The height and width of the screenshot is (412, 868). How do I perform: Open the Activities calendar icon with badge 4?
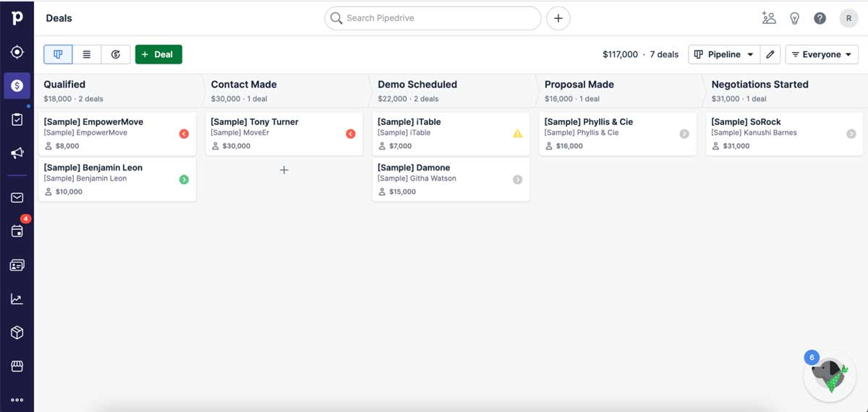click(x=17, y=231)
